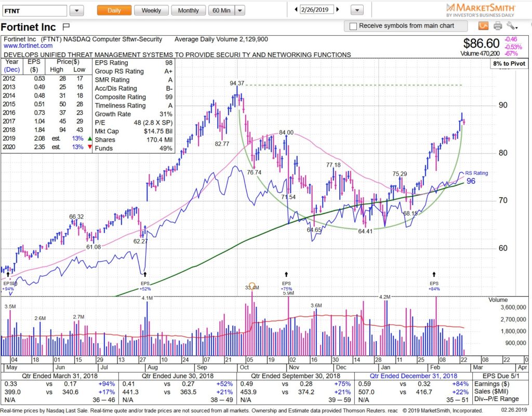Click the printer icon
Image resolution: width=532 pixels, height=416 pixels.
tap(498, 26)
